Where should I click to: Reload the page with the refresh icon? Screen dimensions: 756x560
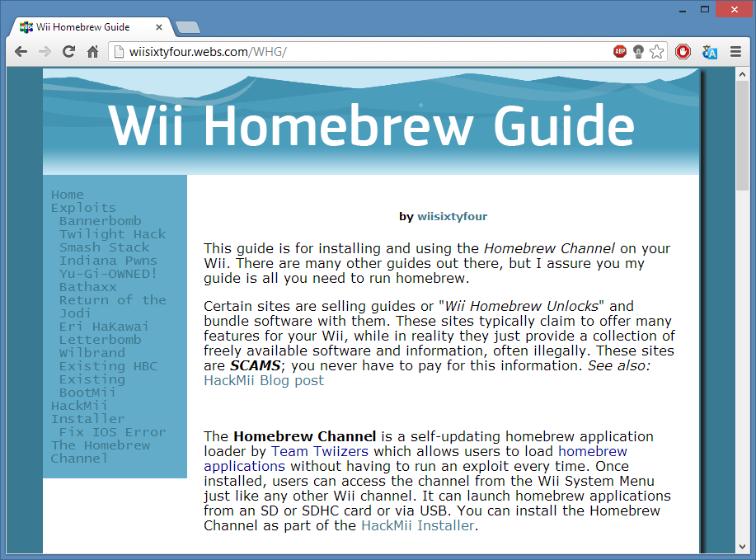69,52
